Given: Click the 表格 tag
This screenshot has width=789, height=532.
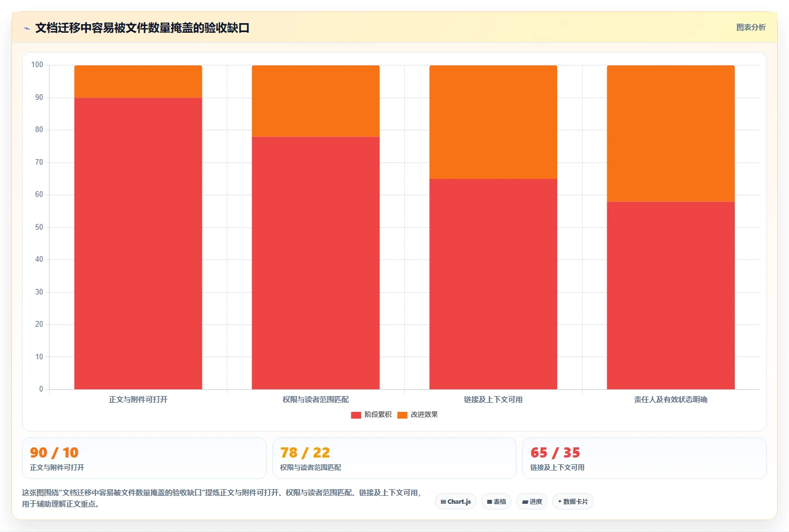Looking at the screenshot, I should point(496,502).
